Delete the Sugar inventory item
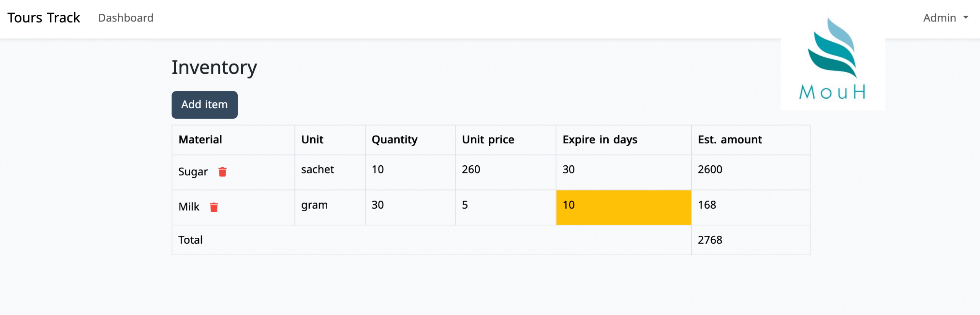 (222, 172)
